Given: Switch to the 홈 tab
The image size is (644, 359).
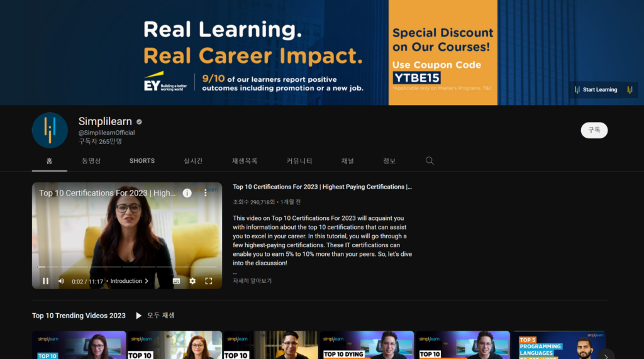Looking at the screenshot, I should click(49, 161).
